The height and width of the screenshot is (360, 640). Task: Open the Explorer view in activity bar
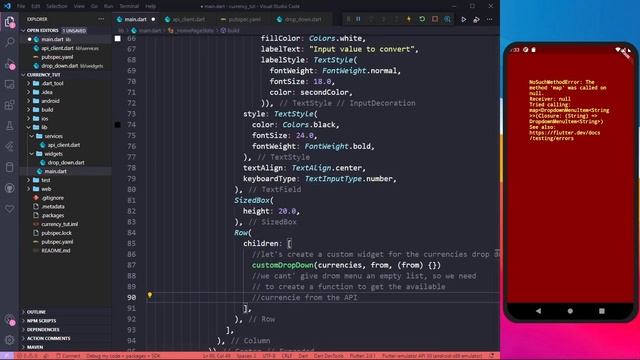pyautogui.click(x=9, y=22)
